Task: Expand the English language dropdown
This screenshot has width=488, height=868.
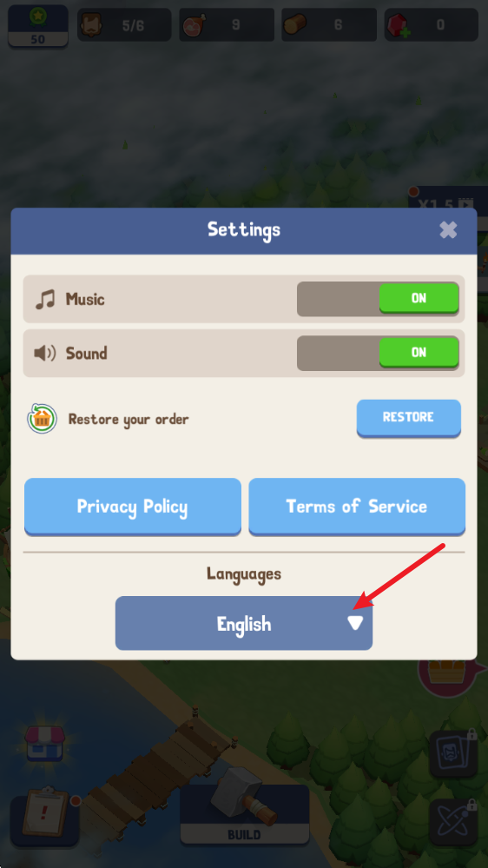Action: tap(243, 623)
